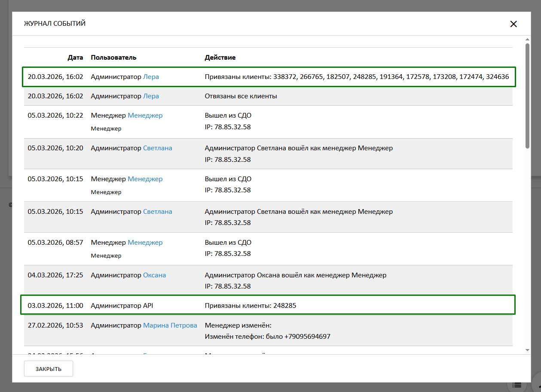
Task: Open Лера's profile from the clients-attached entry
Action: point(151,77)
